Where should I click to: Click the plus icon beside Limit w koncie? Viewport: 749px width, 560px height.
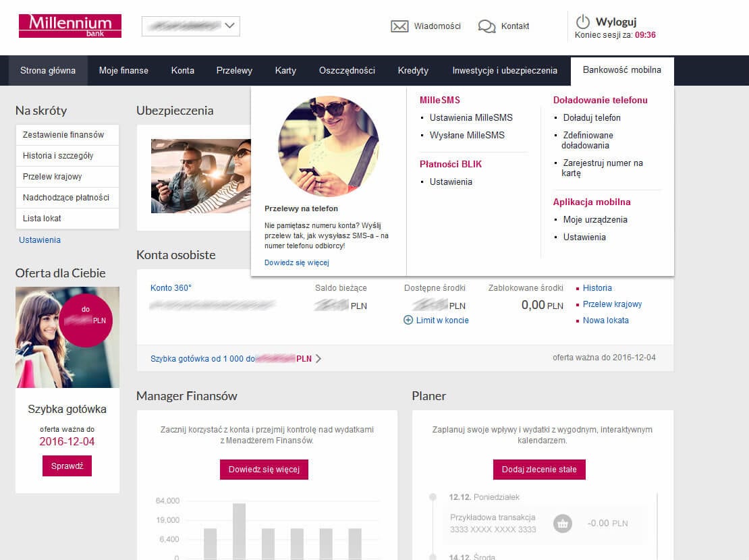(x=408, y=320)
